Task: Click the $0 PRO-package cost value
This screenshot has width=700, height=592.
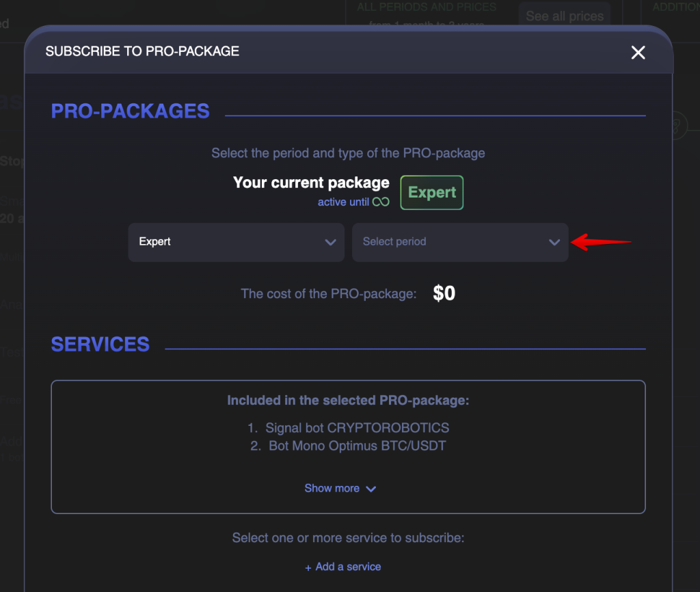Action: 444,293
